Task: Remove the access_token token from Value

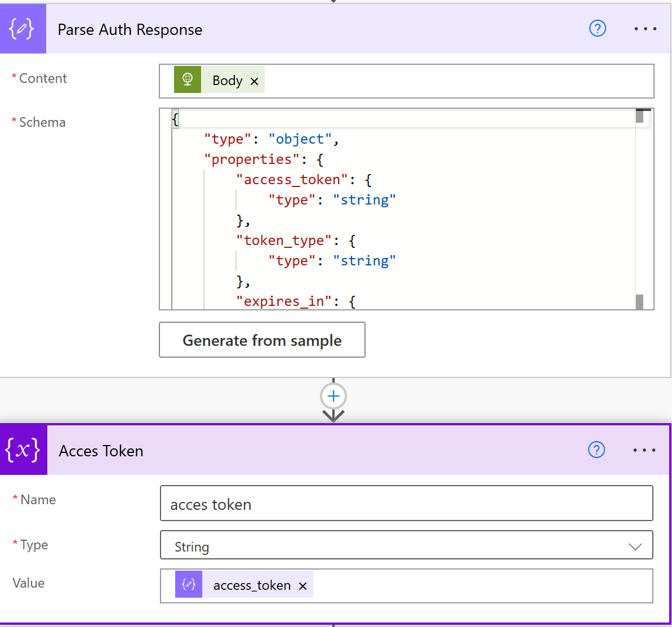Action: pyautogui.click(x=302, y=586)
